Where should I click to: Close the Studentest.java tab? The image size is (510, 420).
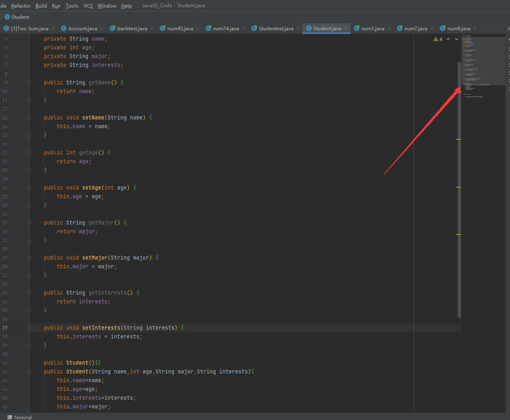[x=298, y=28]
